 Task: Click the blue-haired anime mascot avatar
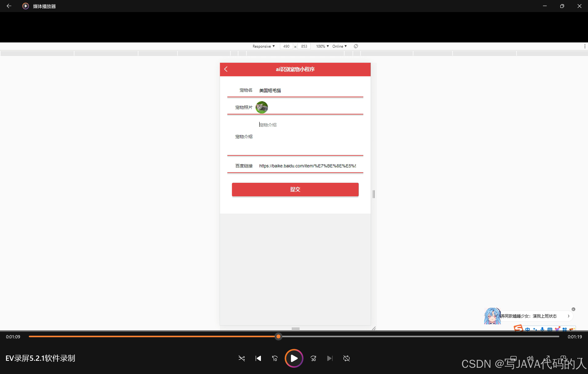click(492, 316)
